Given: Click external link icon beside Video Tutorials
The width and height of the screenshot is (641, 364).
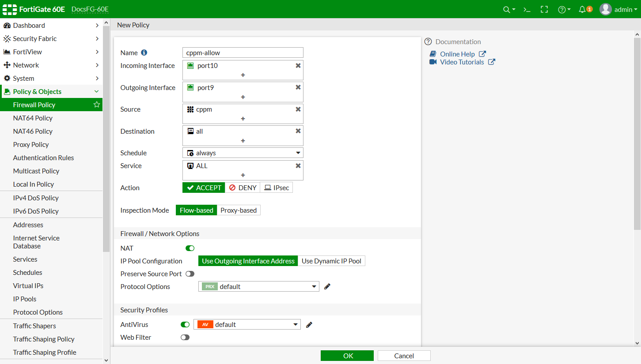Looking at the screenshot, I should [x=491, y=62].
